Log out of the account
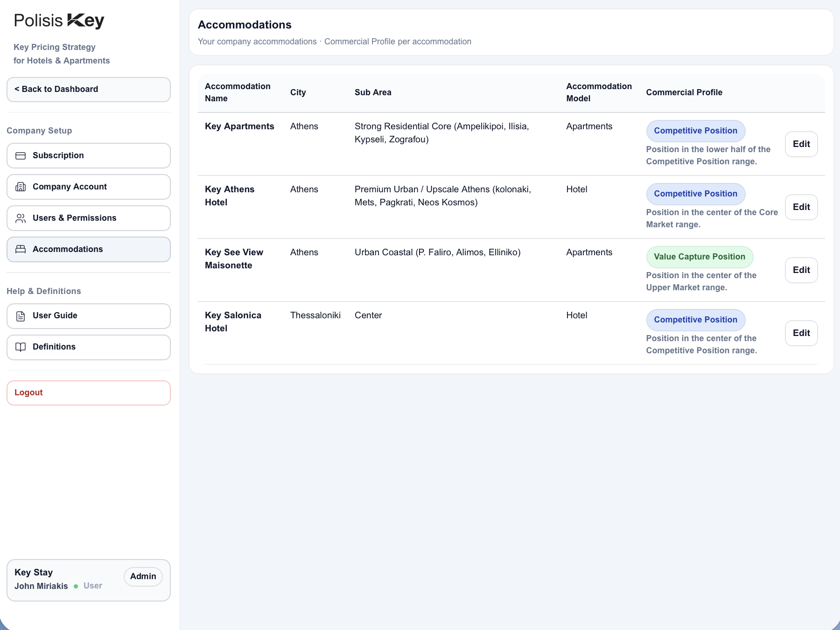840x630 pixels. 89,393
